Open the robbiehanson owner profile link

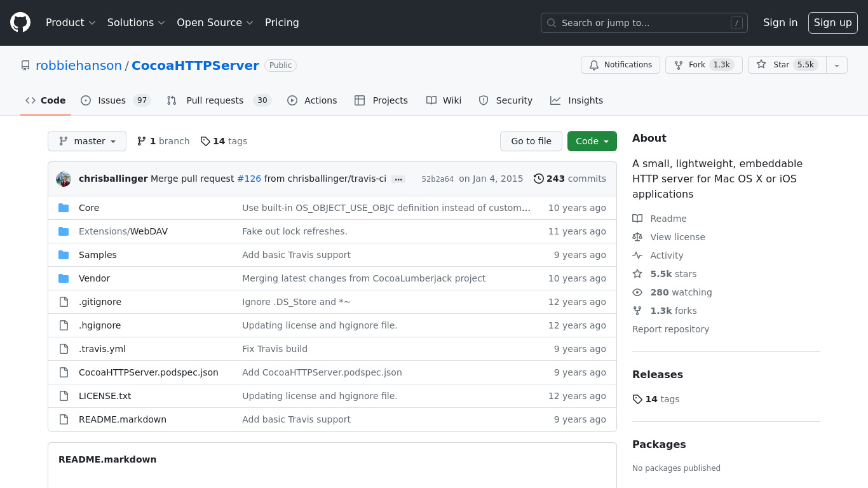[x=79, y=65]
